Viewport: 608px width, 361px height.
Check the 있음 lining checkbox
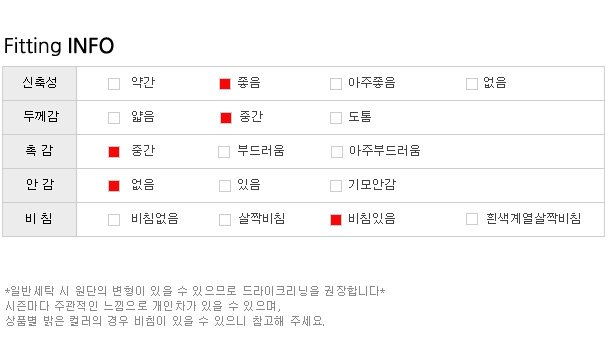click(225, 186)
